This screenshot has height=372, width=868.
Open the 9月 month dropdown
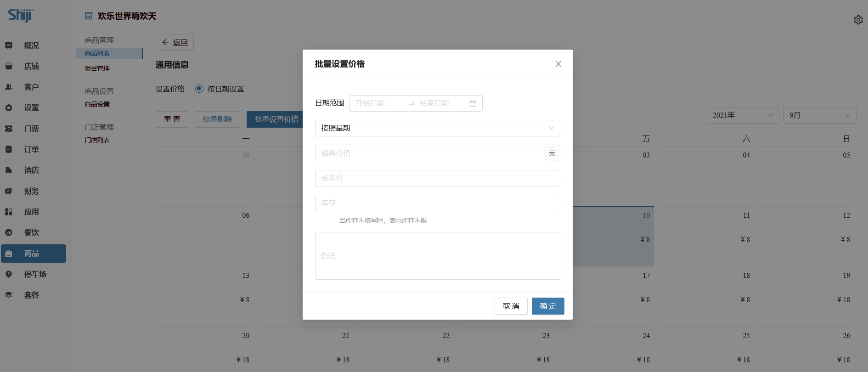pyautogui.click(x=820, y=115)
